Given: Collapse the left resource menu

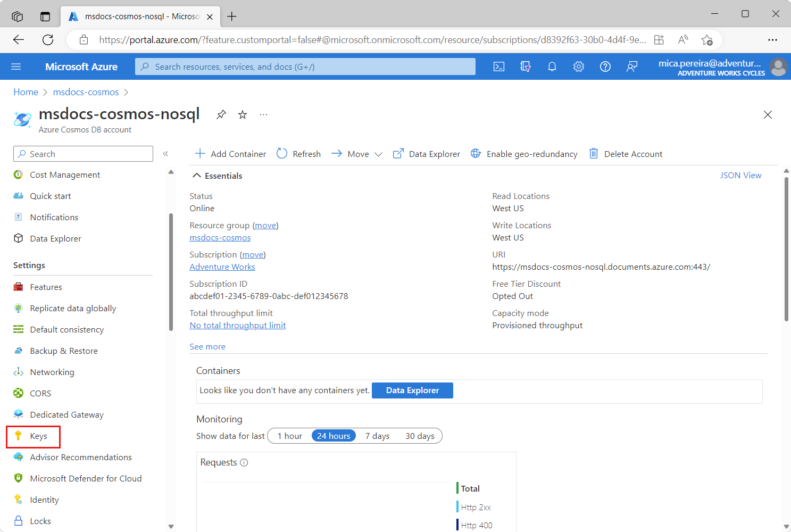Looking at the screenshot, I should [x=165, y=154].
